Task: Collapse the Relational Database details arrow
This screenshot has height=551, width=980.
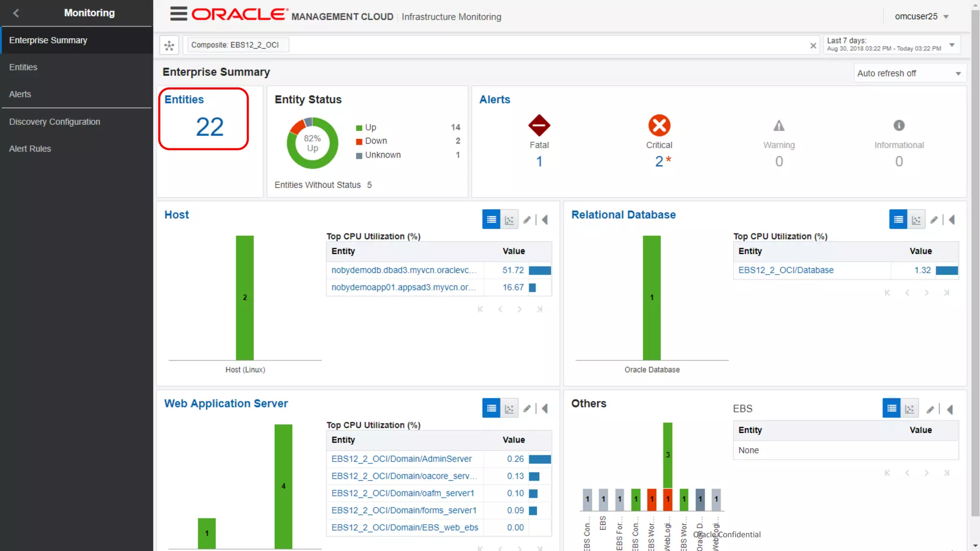Action: [952, 220]
